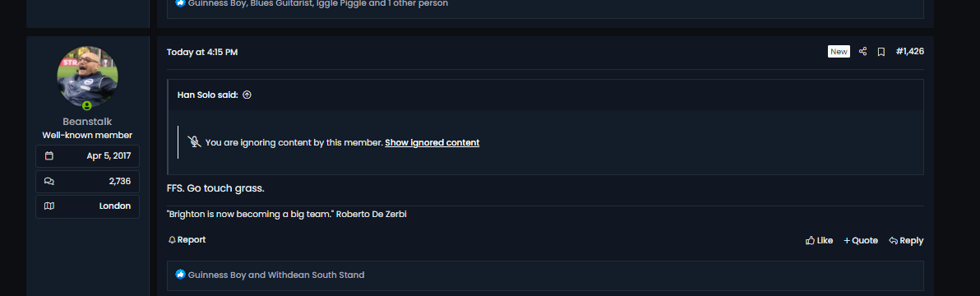The height and width of the screenshot is (296, 980).
Task: Click the muted microphone ignore icon
Action: coord(194,141)
